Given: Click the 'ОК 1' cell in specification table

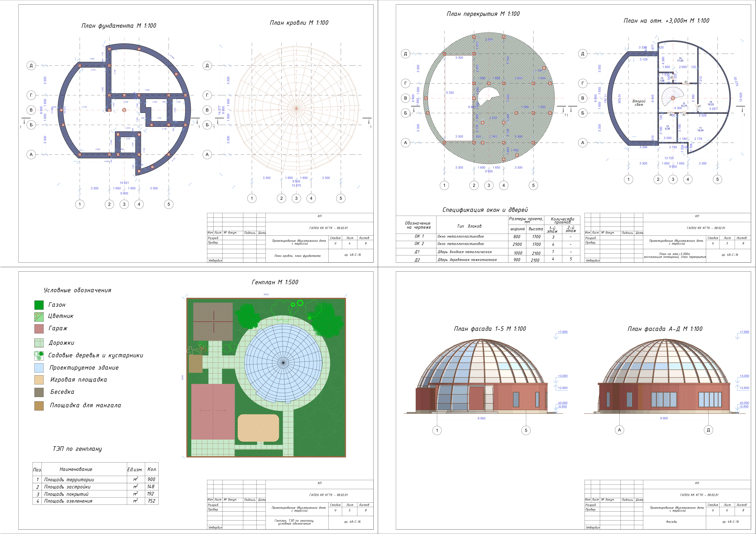Looking at the screenshot, I should point(419,236).
